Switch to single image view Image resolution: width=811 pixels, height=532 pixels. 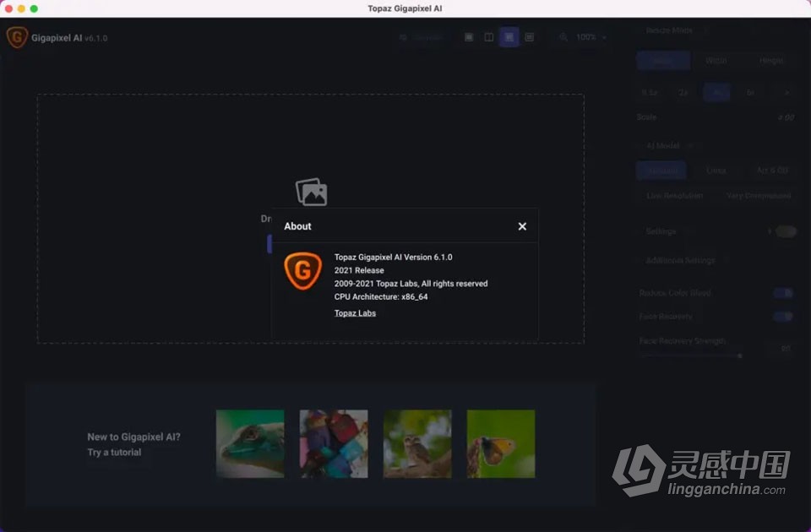[469, 37]
